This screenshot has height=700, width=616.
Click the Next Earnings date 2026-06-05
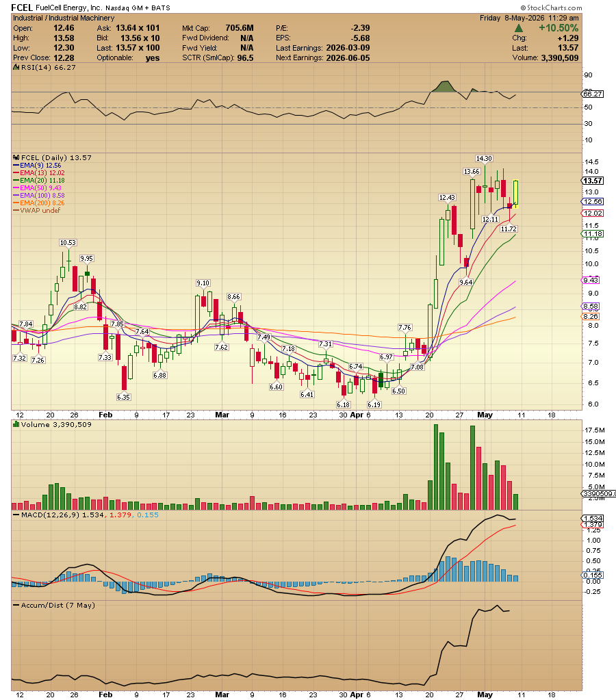[348, 58]
